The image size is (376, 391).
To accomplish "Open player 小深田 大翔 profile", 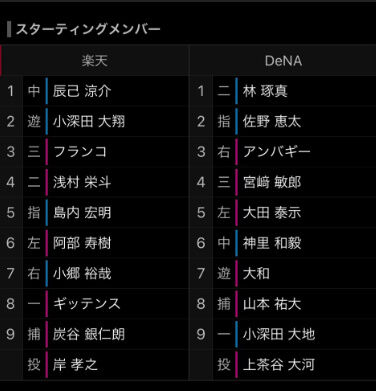I will [x=89, y=121].
